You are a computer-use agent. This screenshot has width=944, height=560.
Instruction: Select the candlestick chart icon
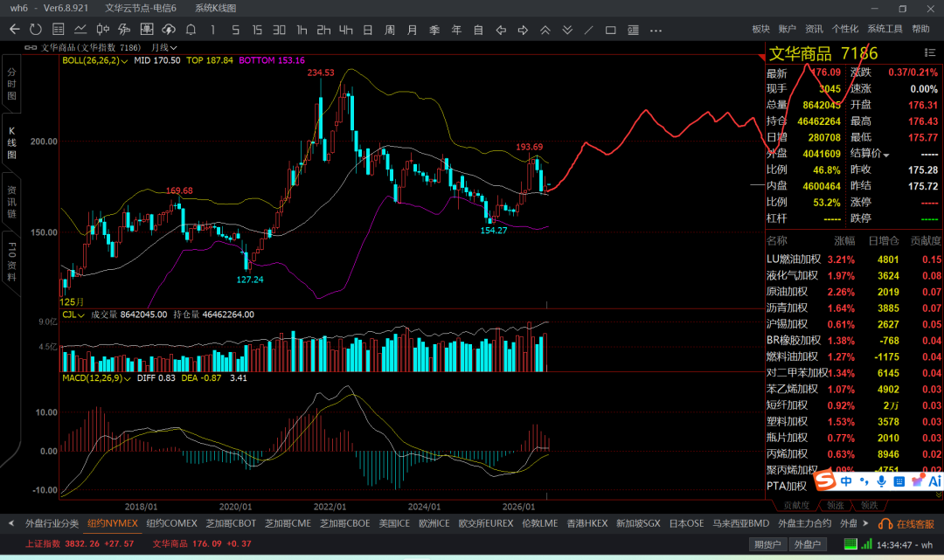point(102,30)
